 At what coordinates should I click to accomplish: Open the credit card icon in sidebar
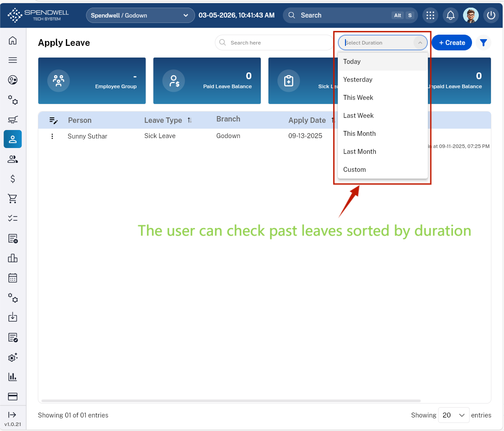coord(13,397)
